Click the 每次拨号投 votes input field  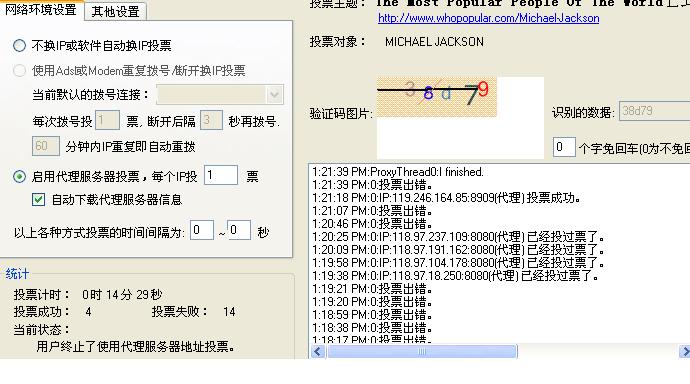point(107,120)
